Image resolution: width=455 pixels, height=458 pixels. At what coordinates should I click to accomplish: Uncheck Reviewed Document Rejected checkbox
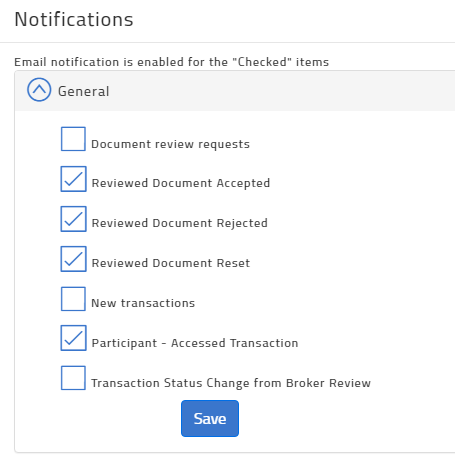(73, 219)
